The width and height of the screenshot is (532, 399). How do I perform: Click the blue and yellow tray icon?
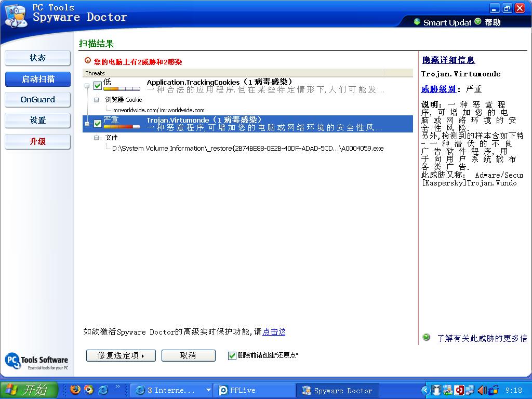coord(494,390)
